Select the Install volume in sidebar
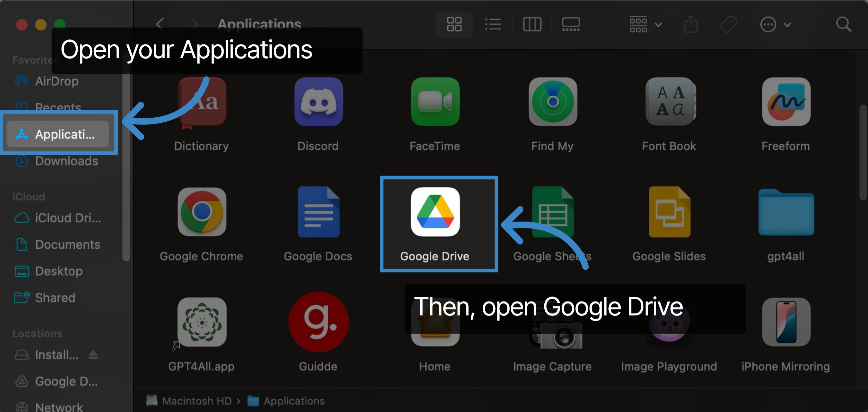The image size is (868, 412). point(46,355)
